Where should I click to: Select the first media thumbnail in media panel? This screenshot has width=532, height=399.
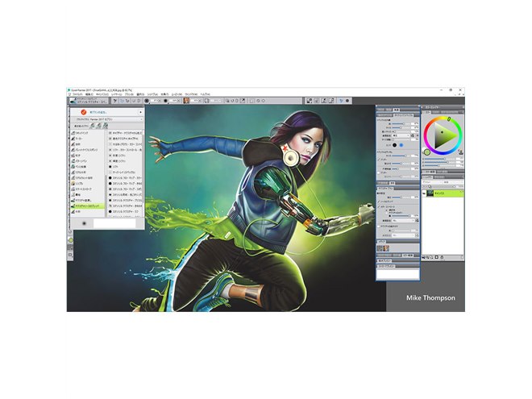tap(380, 248)
